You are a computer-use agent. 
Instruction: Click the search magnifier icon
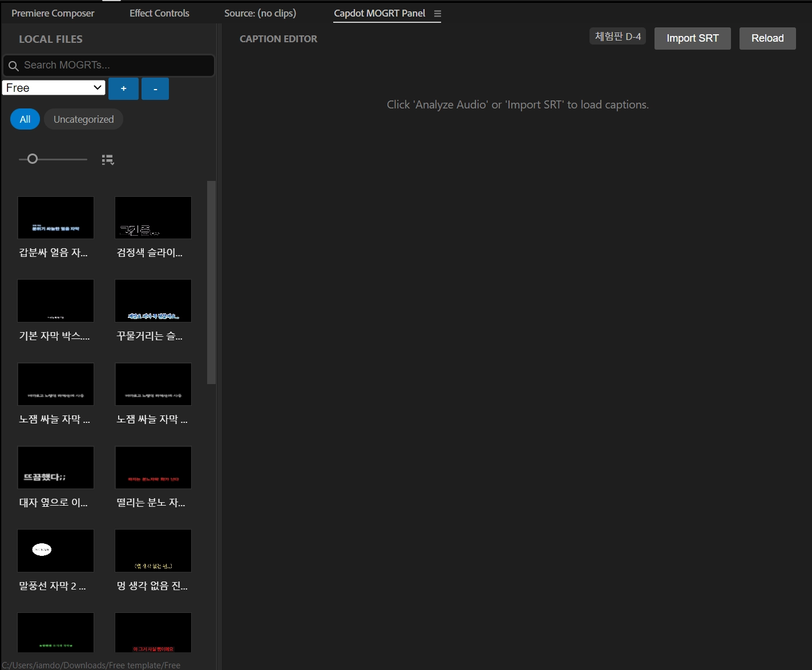[14, 66]
